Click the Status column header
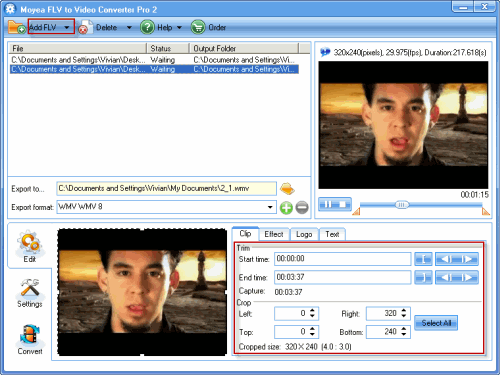 168,48
